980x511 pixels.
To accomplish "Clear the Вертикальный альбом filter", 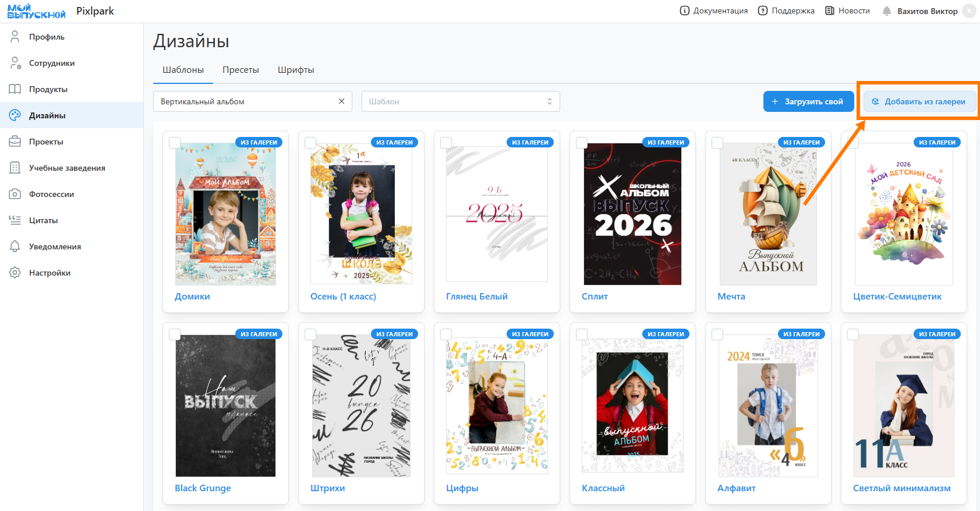I will tap(341, 101).
